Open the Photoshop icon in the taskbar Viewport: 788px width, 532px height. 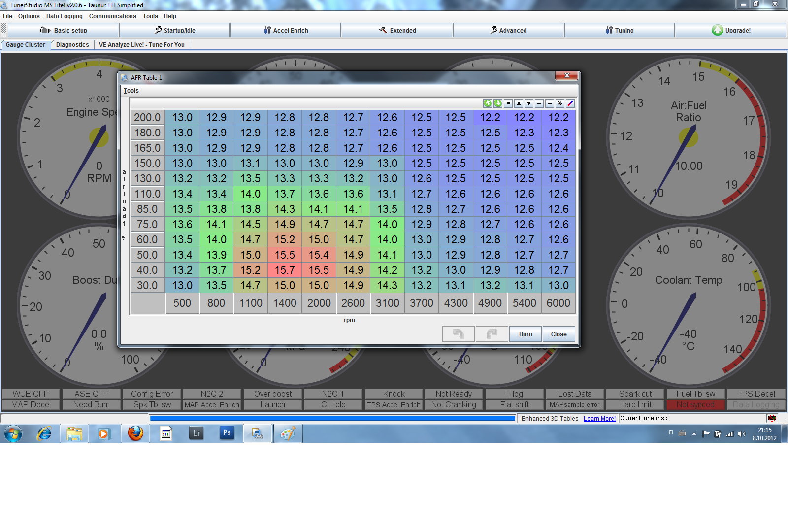[x=227, y=433]
